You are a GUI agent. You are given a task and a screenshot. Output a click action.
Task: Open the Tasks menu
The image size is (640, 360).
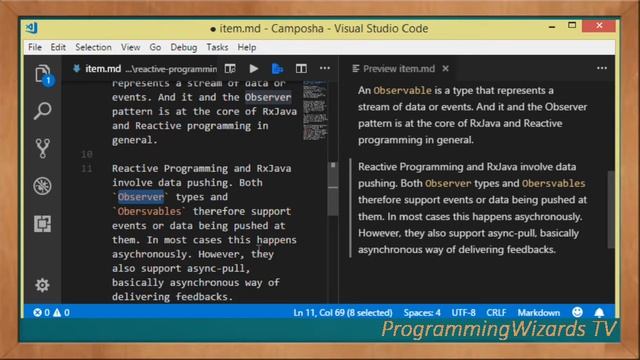217,47
